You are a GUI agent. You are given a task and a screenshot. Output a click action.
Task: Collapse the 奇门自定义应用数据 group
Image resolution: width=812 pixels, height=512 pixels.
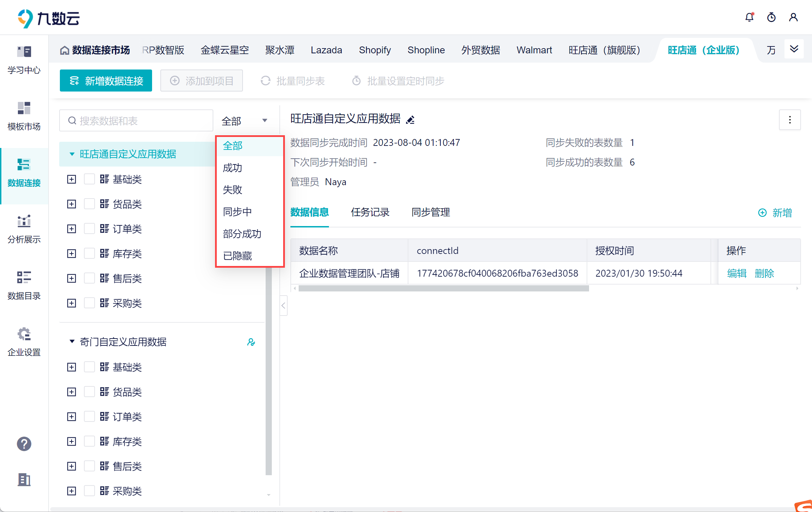[72, 342]
